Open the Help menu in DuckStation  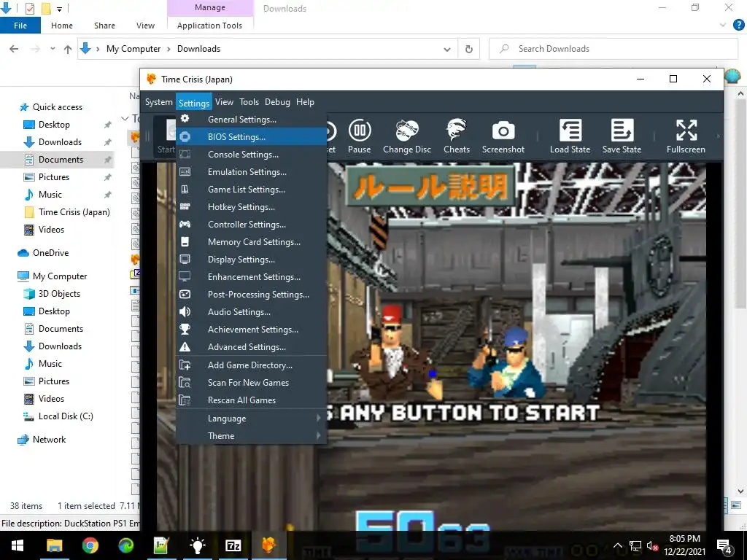(305, 102)
